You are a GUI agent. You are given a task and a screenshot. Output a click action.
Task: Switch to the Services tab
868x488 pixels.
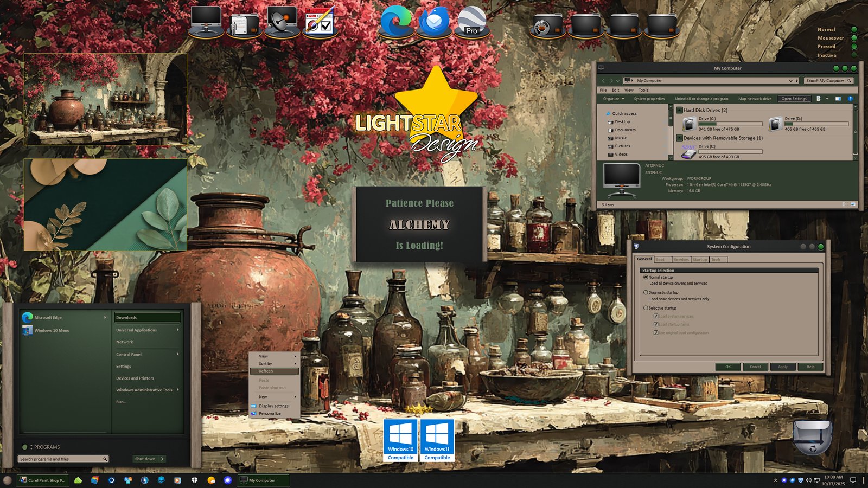pyautogui.click(x=681, y=260)
